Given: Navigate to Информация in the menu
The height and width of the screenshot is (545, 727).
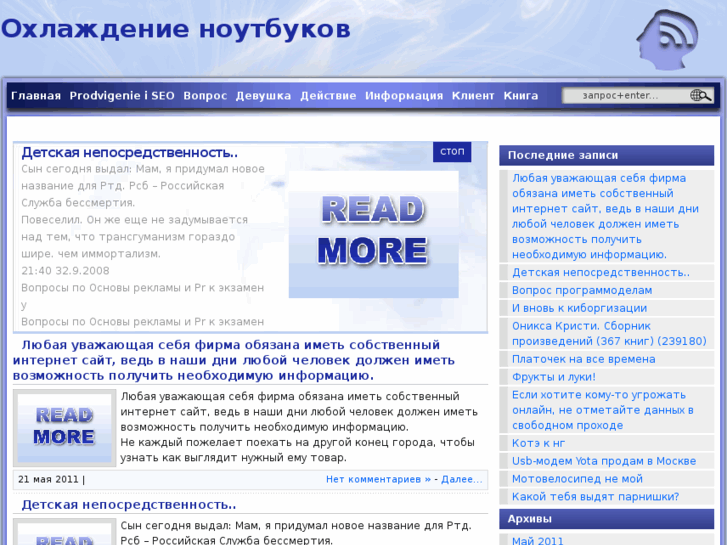Looking at the screenshot, I should point(404,96).
